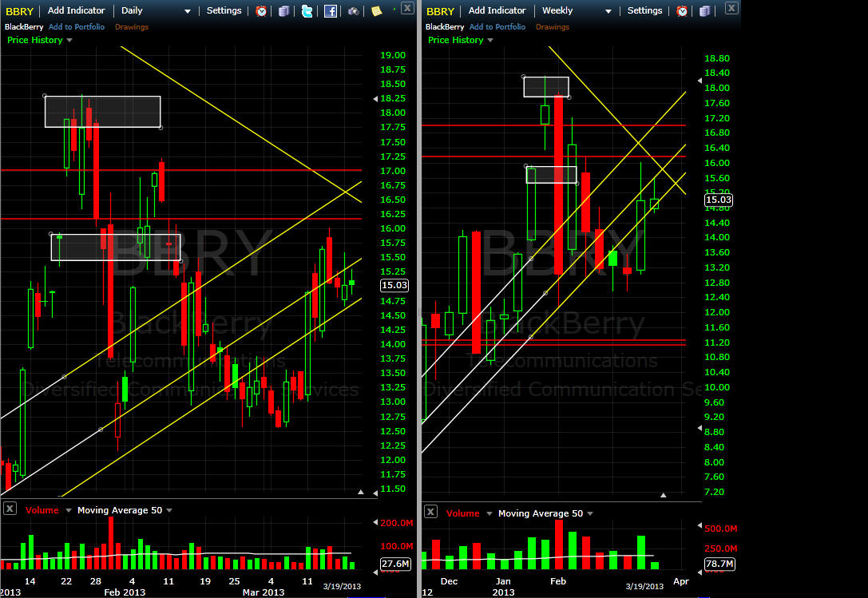Screen dimensions: 868x598
Task: Close the Daily chart with the top X
Action: point(407,8)
